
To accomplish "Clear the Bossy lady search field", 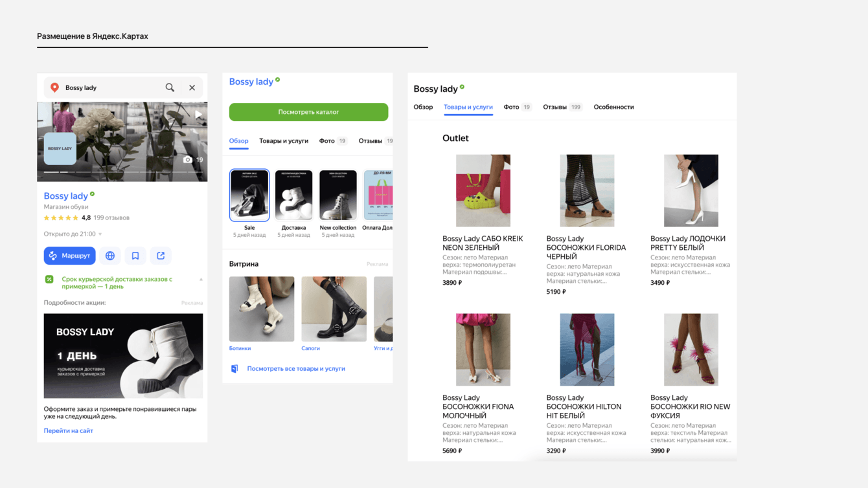I will (192, 87).
